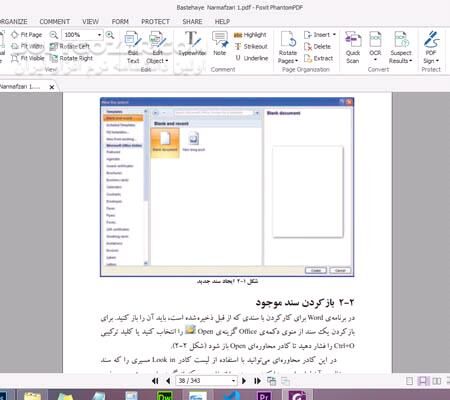The width and height of the screenshot is (450, 400).
Task: Open the zoom percentage dropdown arrow
Action: pos(99,35)
